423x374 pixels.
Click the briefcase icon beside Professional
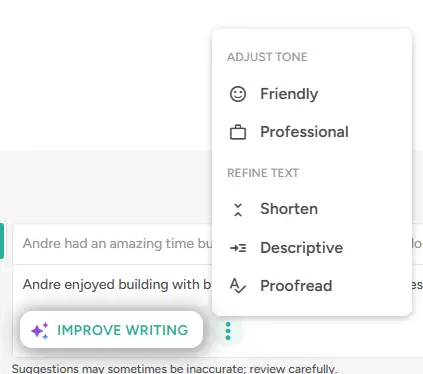coord(238,132)
